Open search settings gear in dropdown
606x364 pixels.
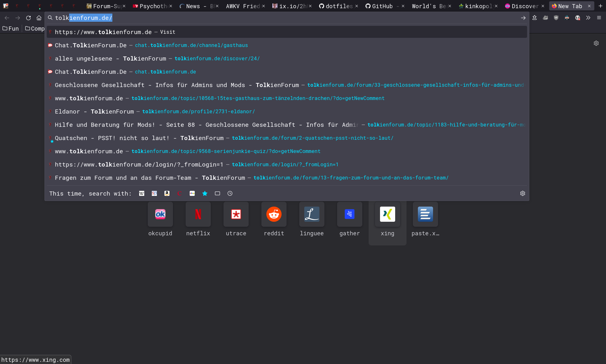tap(523, 193)
